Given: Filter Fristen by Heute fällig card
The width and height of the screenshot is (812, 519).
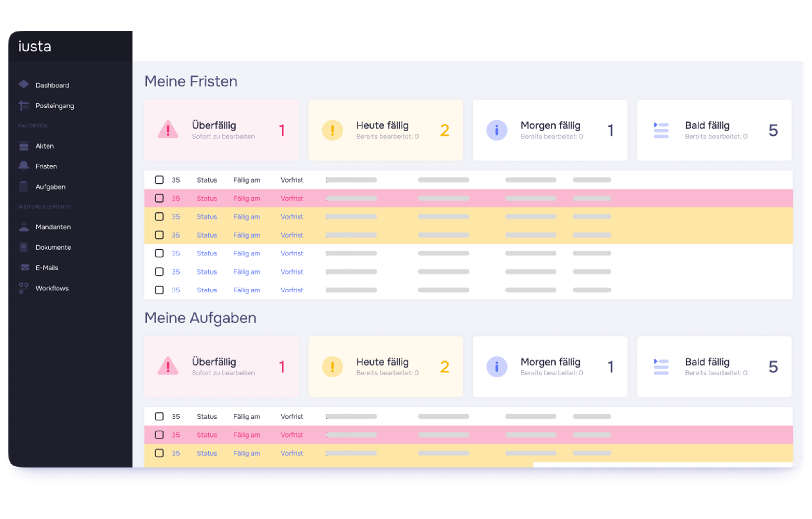Looking at the screenshot, I should [386, 130].
